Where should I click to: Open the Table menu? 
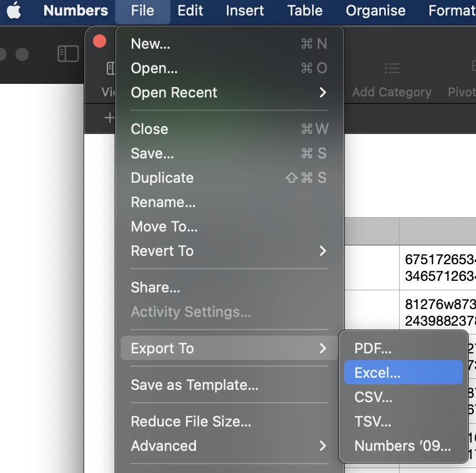point(305,11)
